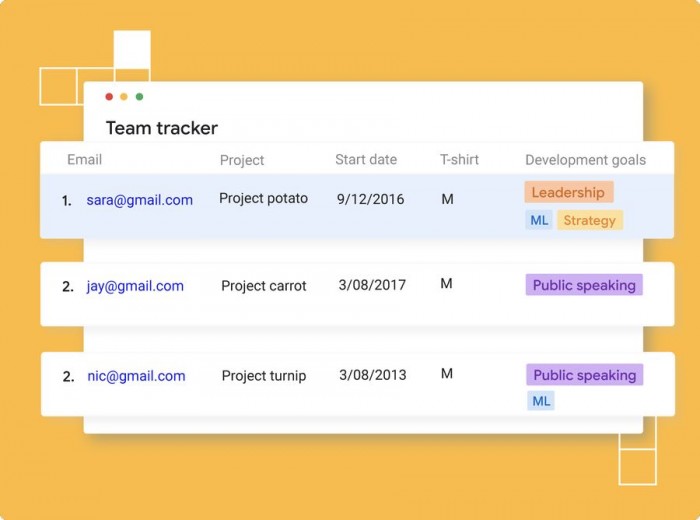Select the T-shirt size M in jay's row
This screenshot has width=700, height=520.
(446, 283)
